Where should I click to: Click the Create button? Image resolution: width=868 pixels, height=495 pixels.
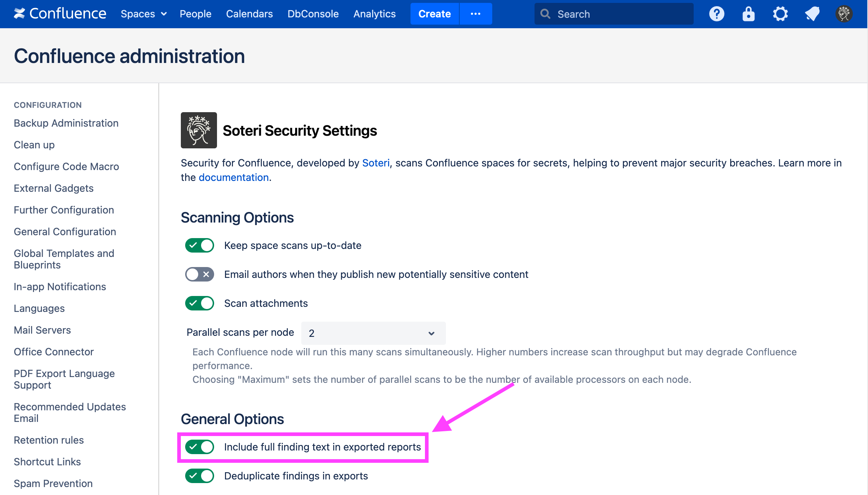click(434, 14)
